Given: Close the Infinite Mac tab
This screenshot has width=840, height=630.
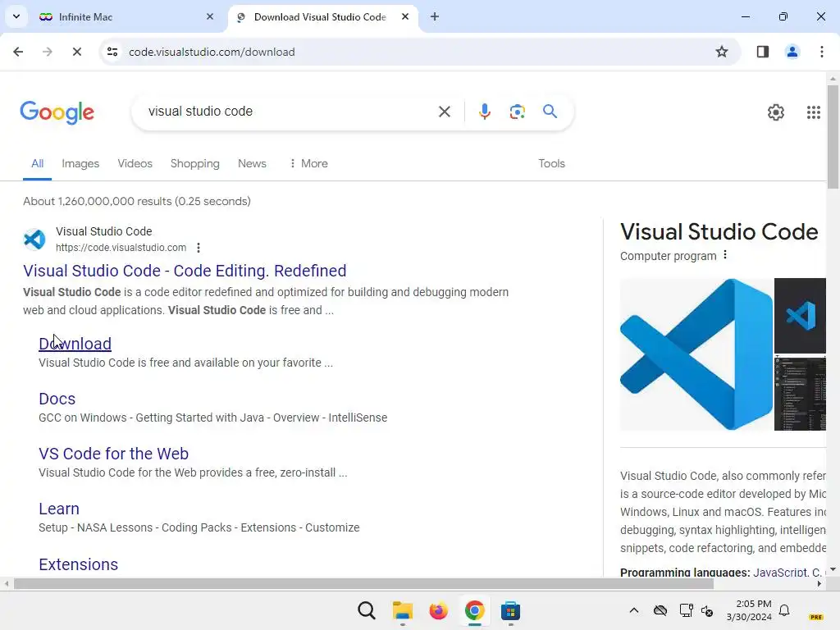Looking at the screenshot, I should tap(210, 16).
